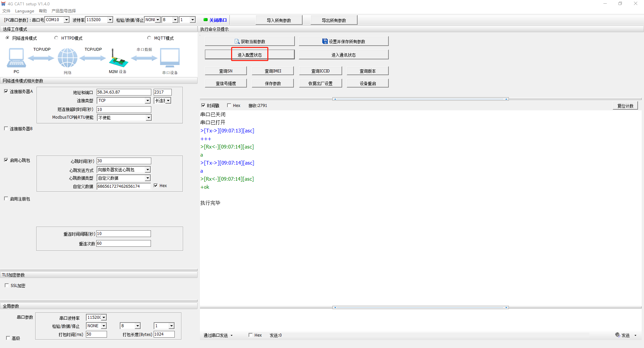Toggle the SSL加密 checkbox
The width and height of the screenshot is (644, 348).
click(x=7, y=285)
